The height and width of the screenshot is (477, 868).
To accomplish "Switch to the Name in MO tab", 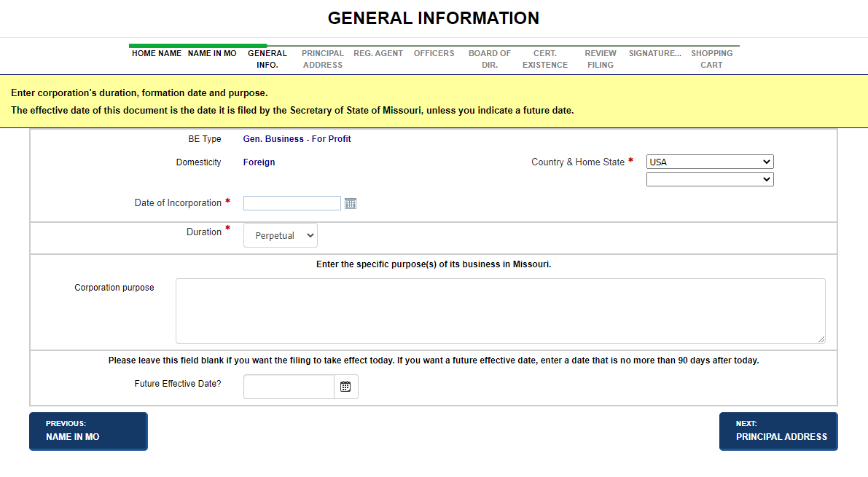I will (x=212, y=54).
